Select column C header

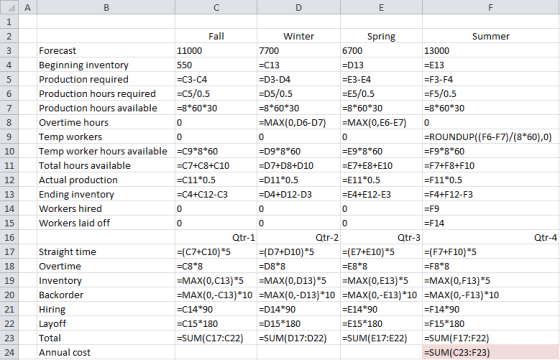click(216, 7)
